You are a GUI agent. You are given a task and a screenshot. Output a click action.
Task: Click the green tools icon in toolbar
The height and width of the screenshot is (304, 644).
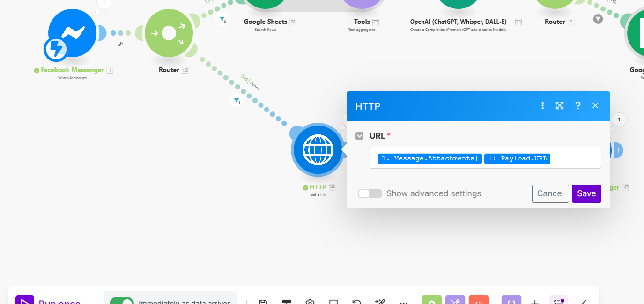coord(432,299)
